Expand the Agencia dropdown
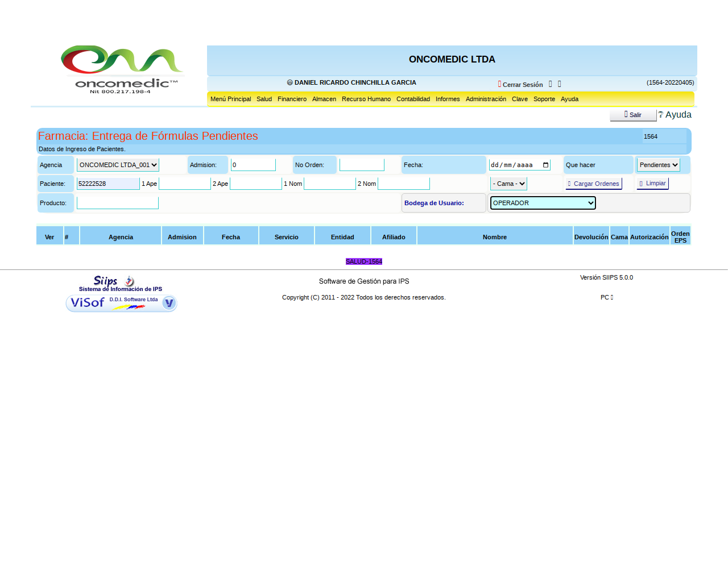Screen dimensions: 728x582 pos(118,165)
